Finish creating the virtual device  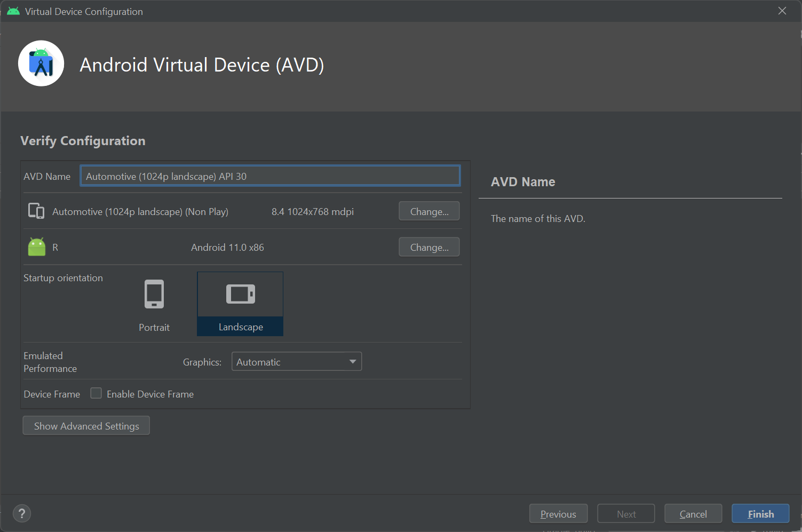pos(760,514)
